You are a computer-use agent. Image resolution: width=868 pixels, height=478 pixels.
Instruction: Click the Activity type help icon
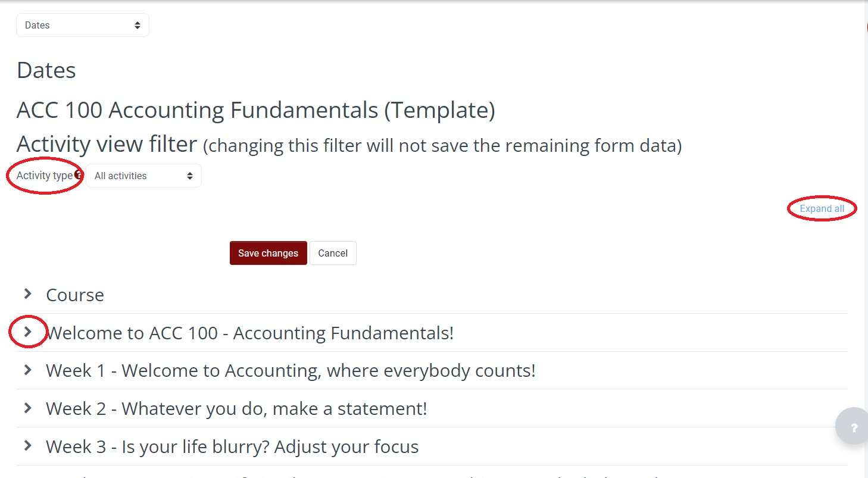coord(79,176)
